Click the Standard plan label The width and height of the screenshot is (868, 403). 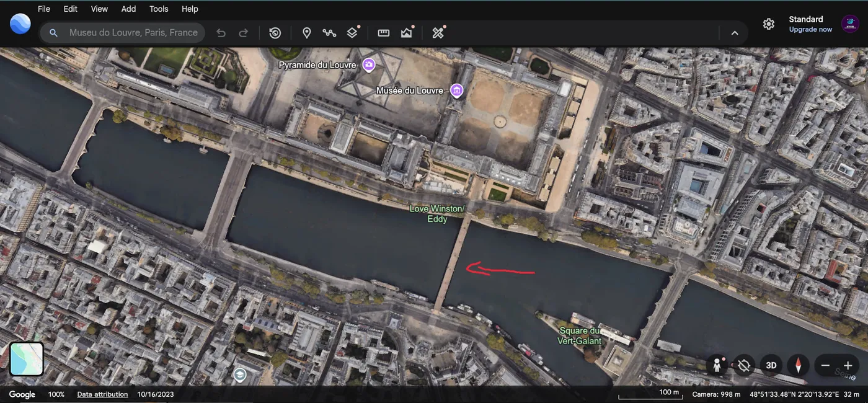point(806,19)
